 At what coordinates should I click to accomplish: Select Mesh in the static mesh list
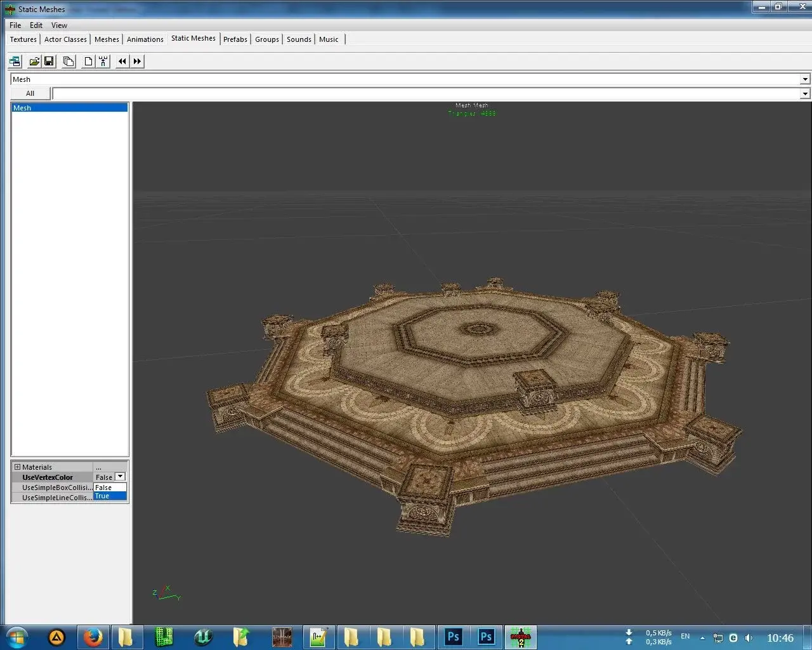(70, 108)
